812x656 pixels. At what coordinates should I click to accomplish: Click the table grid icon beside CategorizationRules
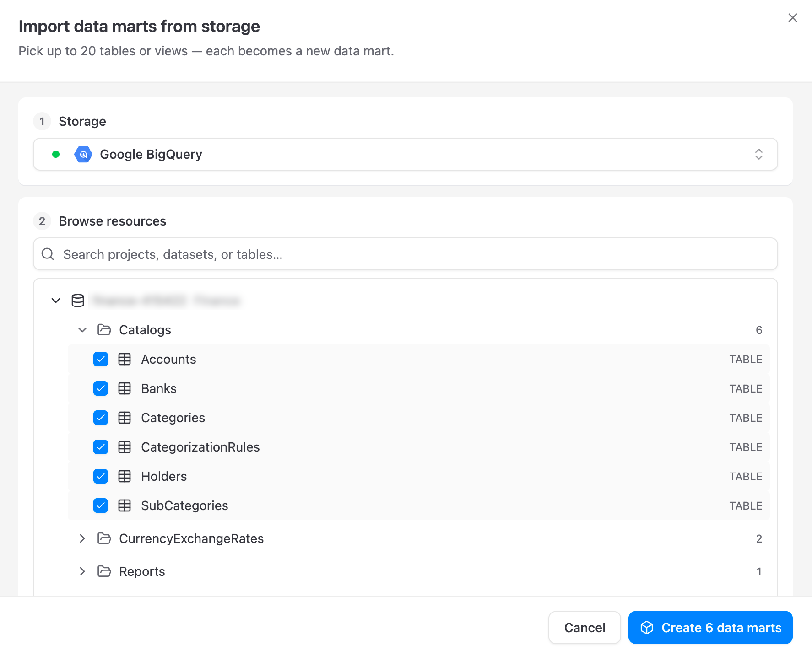pyautogui.click(x=125, y=447)
